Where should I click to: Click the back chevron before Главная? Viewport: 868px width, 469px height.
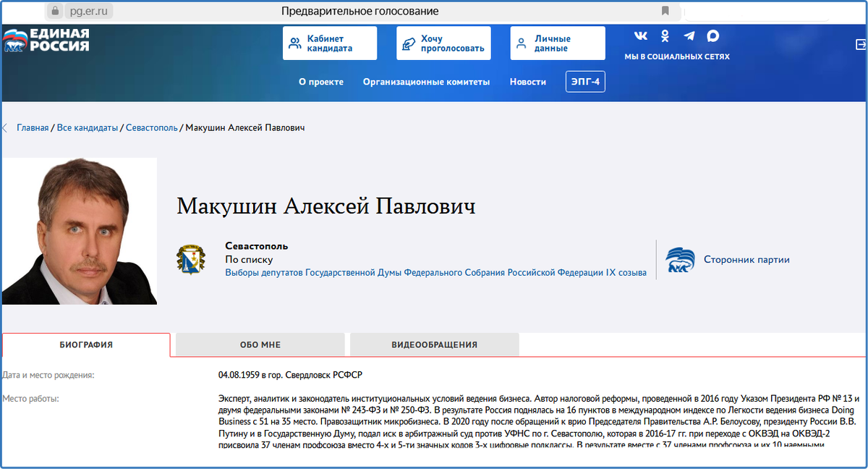coord(4,128)
